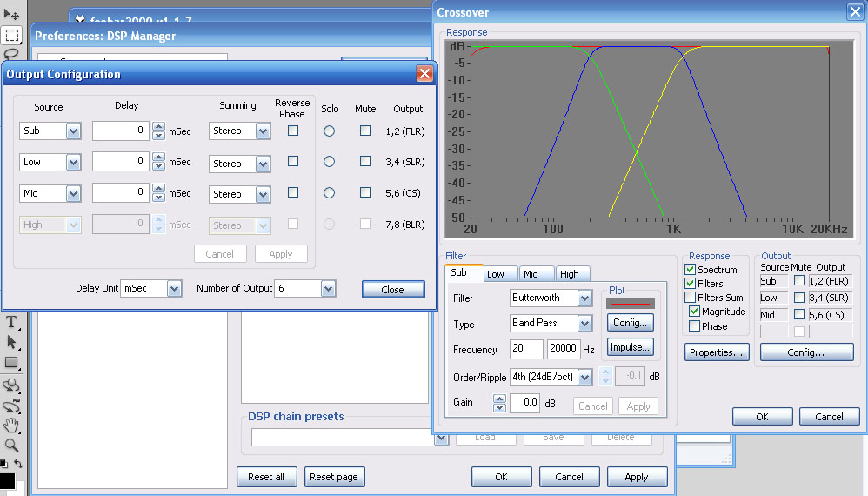Click the Impulse... button
Viewport: 868px width, 496px height.
coord(630,347)
